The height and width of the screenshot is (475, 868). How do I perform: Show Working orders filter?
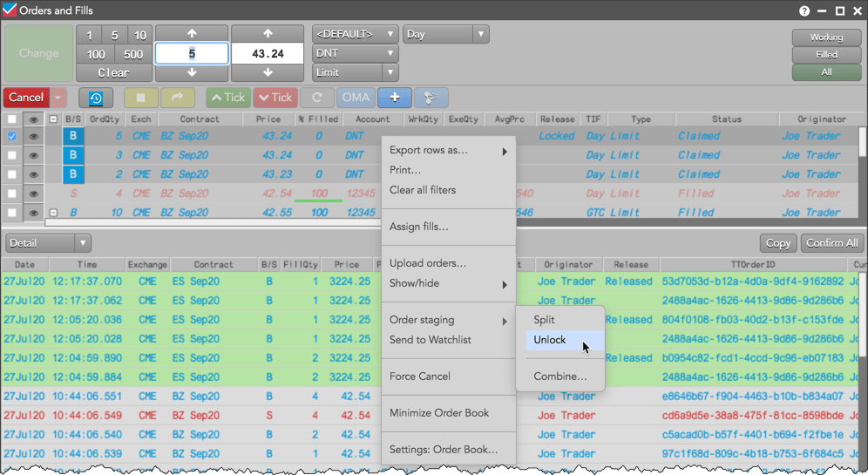(x=826, y=37)
